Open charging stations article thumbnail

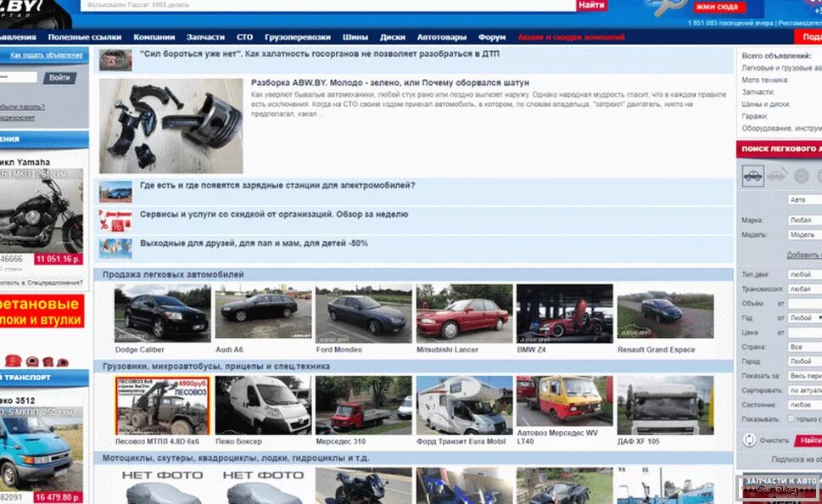tap(115, 192)
